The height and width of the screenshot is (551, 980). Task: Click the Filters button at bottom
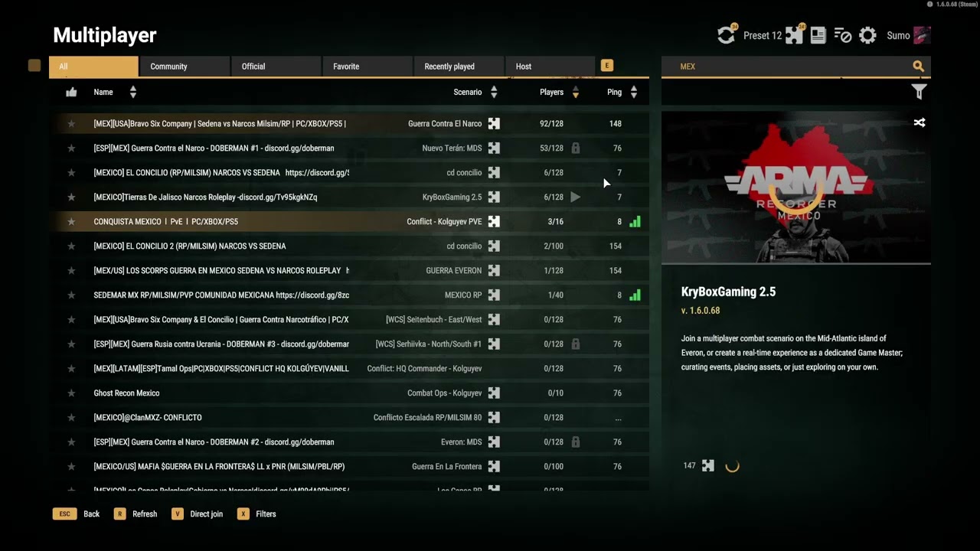[256, 514]
